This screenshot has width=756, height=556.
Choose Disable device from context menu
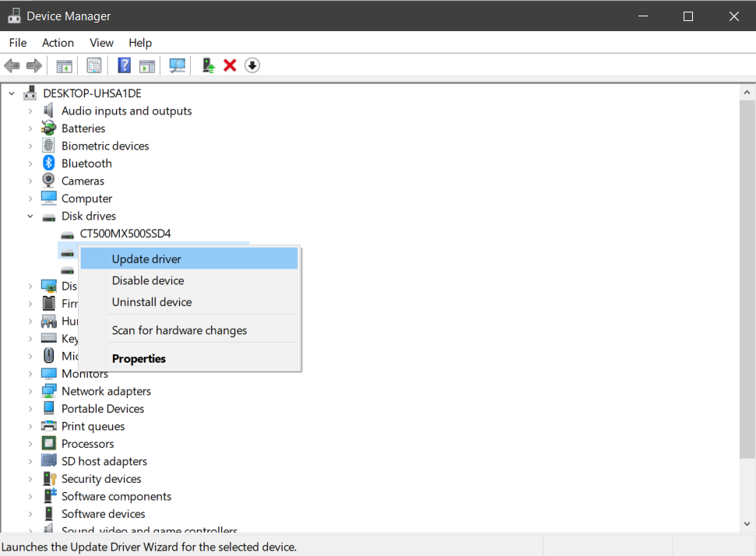click(189, 280)
